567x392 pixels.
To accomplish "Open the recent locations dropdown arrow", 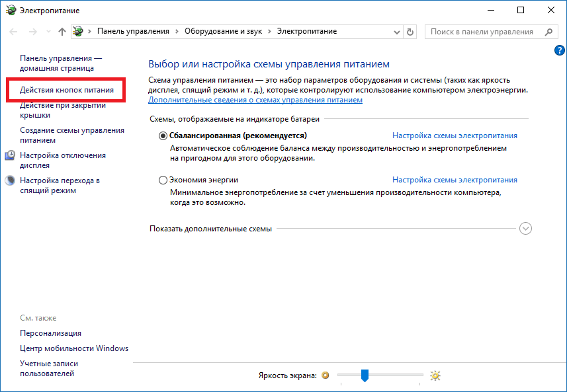I will point(48,32).
